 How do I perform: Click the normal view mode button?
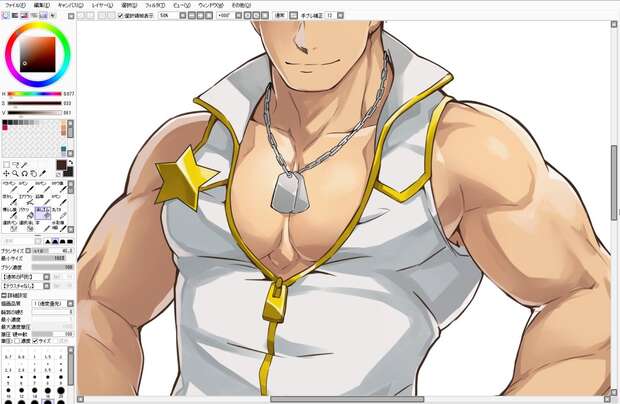(x=280, y=15)
